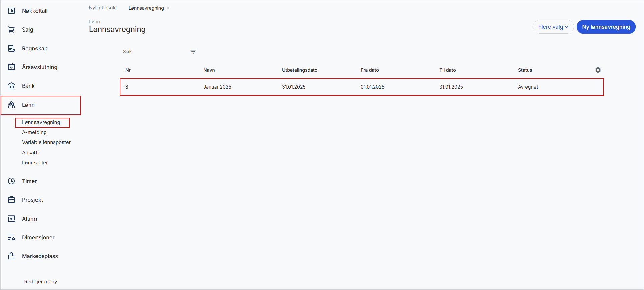This screenshot has height=290, width=644.
Task: Create a Ny lønnsavregning
Action: pyautogui.click(x=605, y=27)
